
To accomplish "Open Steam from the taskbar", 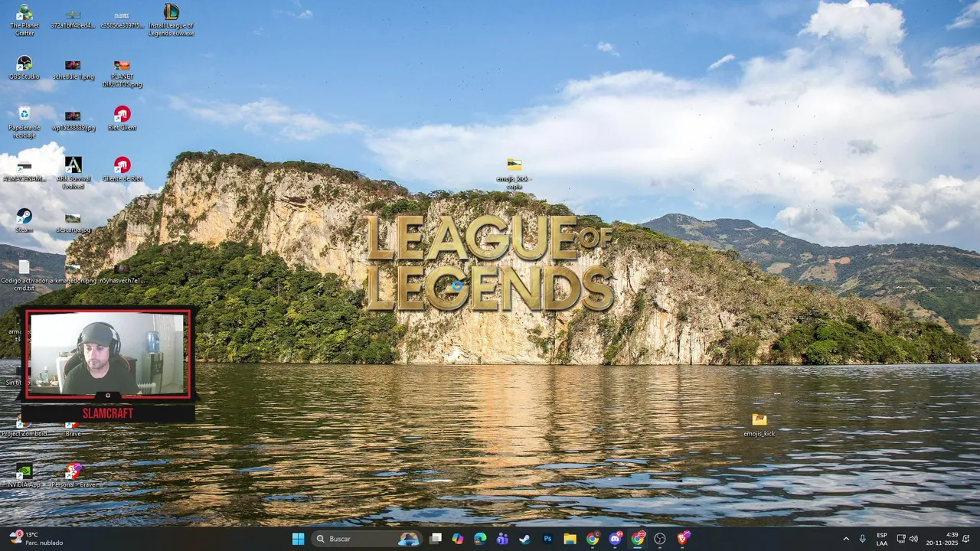I will [524, 539].
